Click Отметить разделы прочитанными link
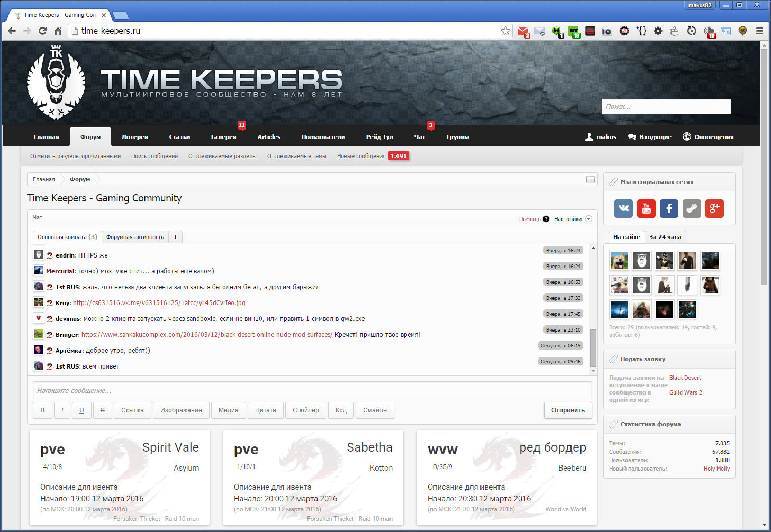This screenshot has height=532, width=771. point(75,156)
